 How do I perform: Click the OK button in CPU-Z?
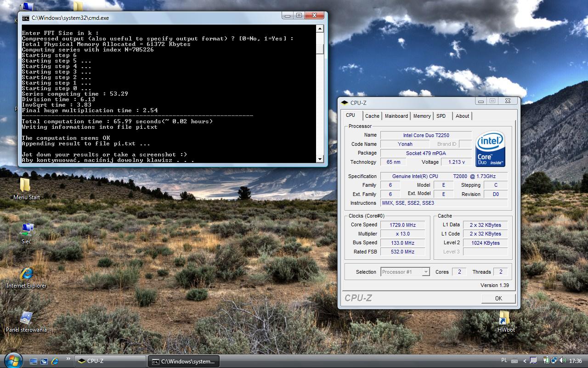click(498, 298)
